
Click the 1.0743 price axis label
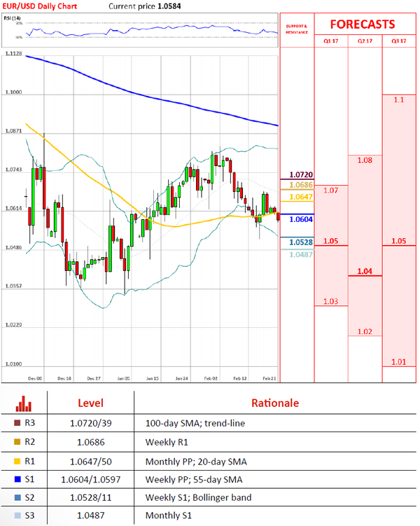click(13, 169)
